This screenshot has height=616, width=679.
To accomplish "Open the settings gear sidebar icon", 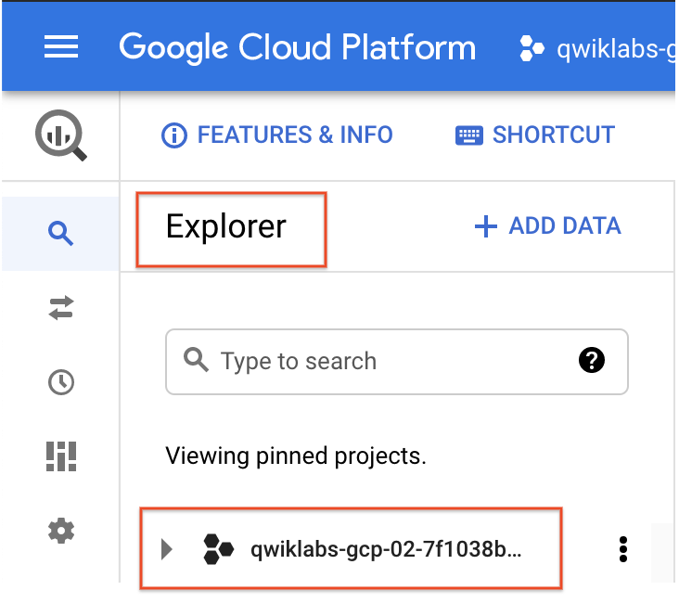I will pyautogui.click(x=61, y=531).
